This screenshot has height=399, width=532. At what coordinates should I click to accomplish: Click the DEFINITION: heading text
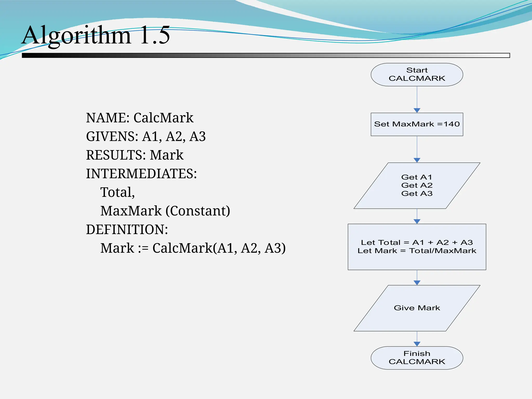click(127, 230)
